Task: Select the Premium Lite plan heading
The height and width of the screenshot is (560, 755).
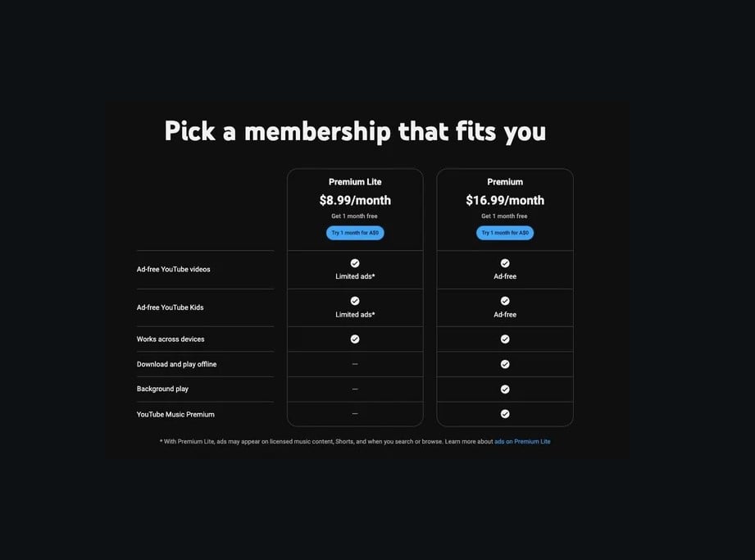Action: (355, 182)
